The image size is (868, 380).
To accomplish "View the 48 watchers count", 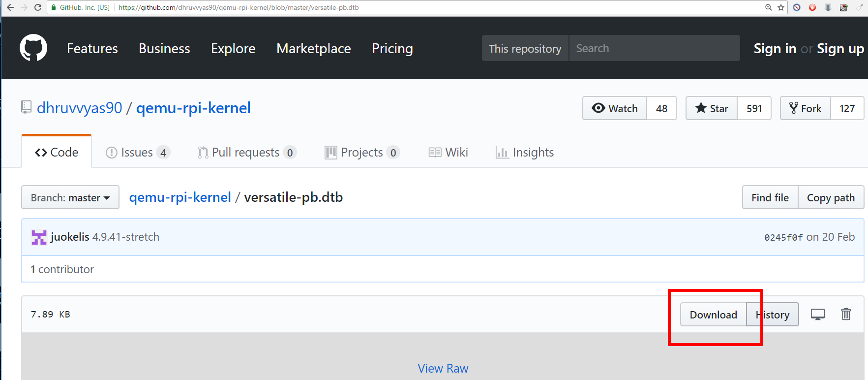I will tap(662, 108).
